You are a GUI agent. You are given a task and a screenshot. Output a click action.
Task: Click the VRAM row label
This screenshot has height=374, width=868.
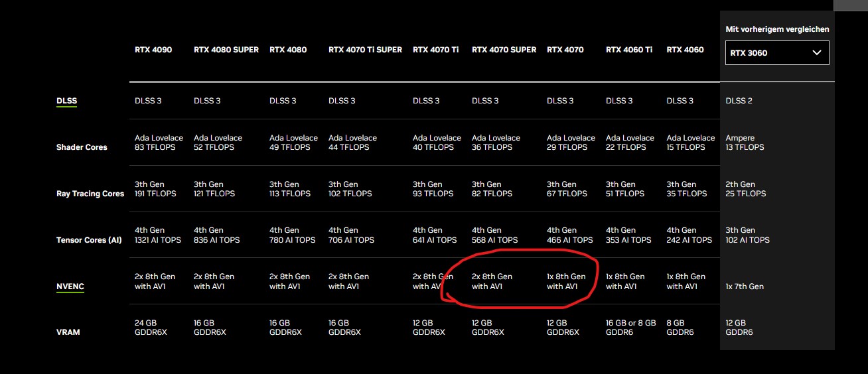[x=68, y=332]
